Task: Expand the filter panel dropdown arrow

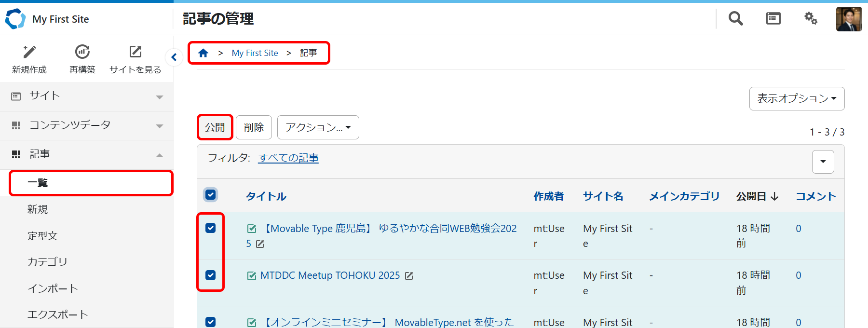Action: click(823, 162)
